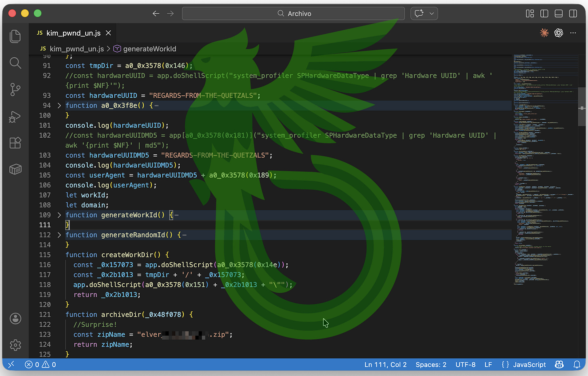Click Ln 111, Col 2 in status bar

385,364
